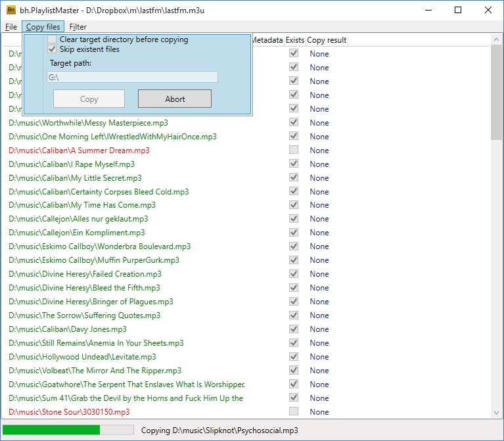Open the File menu
The image size is (504, 441).
click(x=11, y=27)
